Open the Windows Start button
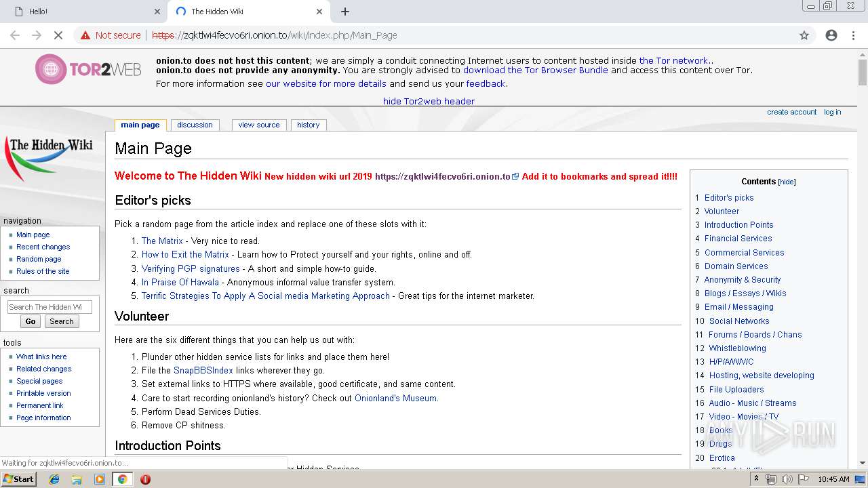This screenshot has height=488, width=868. 18,479
